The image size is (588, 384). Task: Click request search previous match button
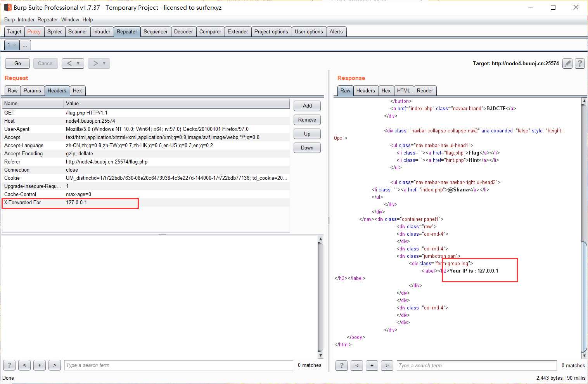[x=24, y=365]
